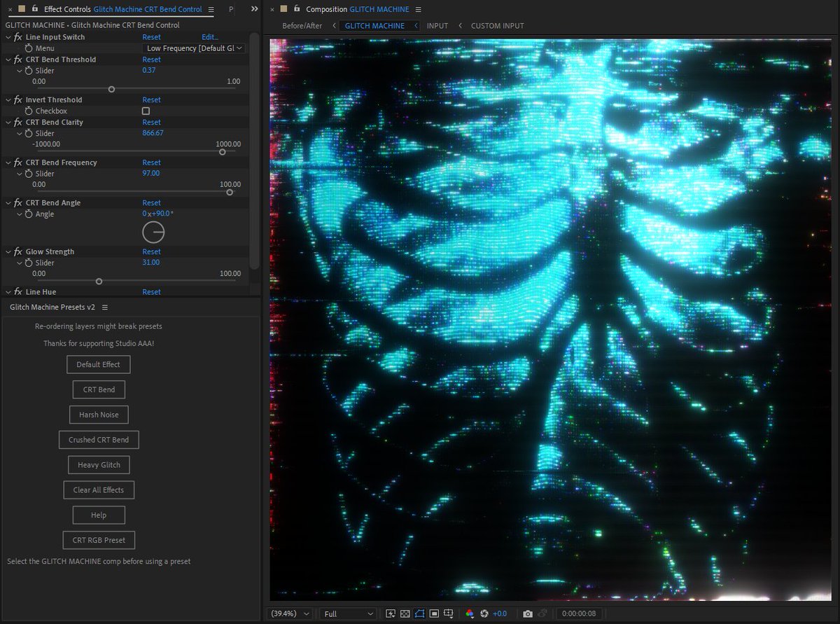Image resolution: width=840 pixels, height=624 pixels.
Task: Click the CRT Bend Threshold slider handle
Action: (111, 89)
